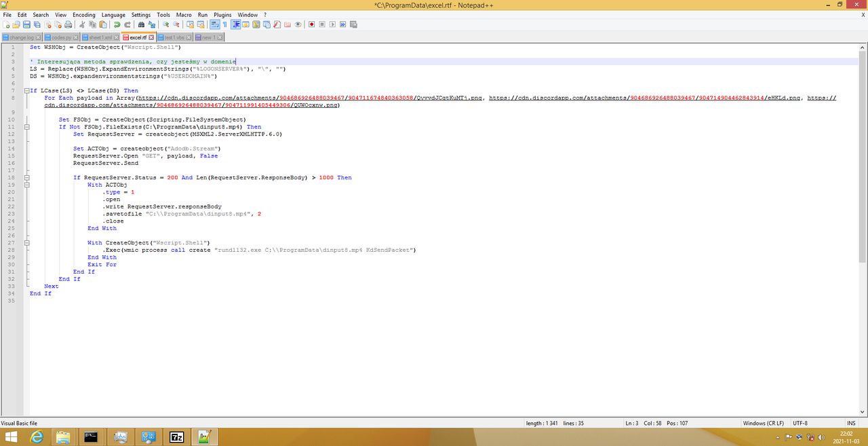The height and width of the screenshot is (446, 868).
Task: Toggle INS mode in the status bar
Action: click(x=851, y=423)
